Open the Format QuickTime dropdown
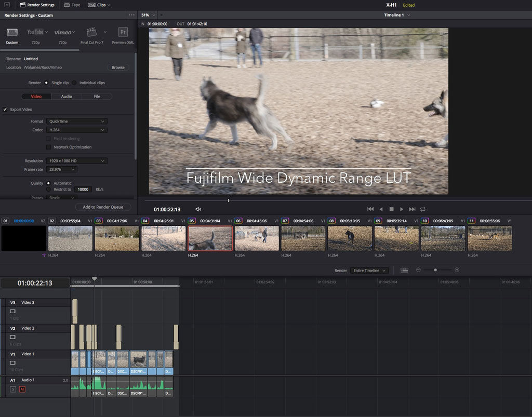Screen dimensions: 532x417 coord(76,121)
